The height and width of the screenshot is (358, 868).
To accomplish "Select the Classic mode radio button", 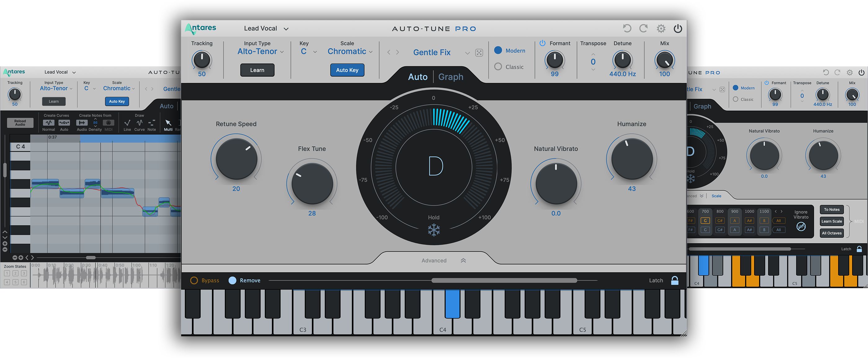I will [x=498, y=67].
